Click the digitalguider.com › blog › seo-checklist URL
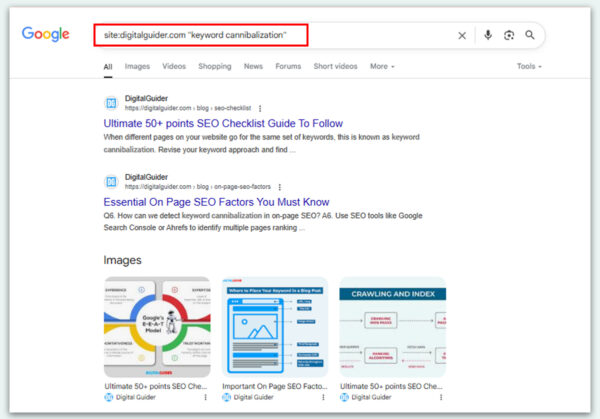Viewport: 600px width, 419px height. point(188,108)
